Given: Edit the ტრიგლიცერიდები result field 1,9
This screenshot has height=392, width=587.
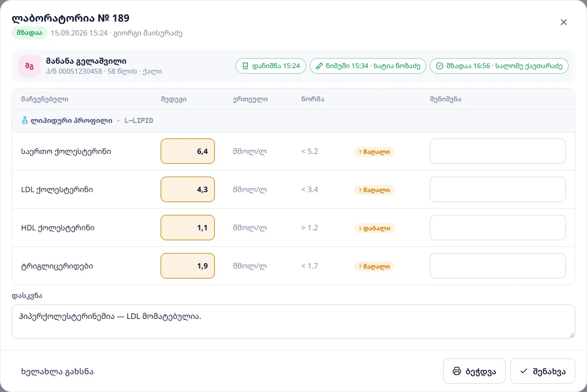Looking at the screenshot, I should pos(188,266).
